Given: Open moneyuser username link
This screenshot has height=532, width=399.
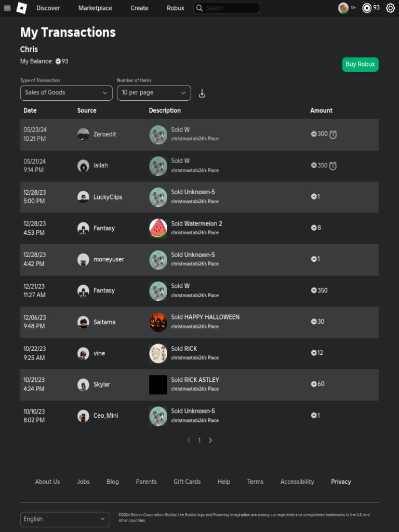Looking at the screenshot, I should click(109, 260).
